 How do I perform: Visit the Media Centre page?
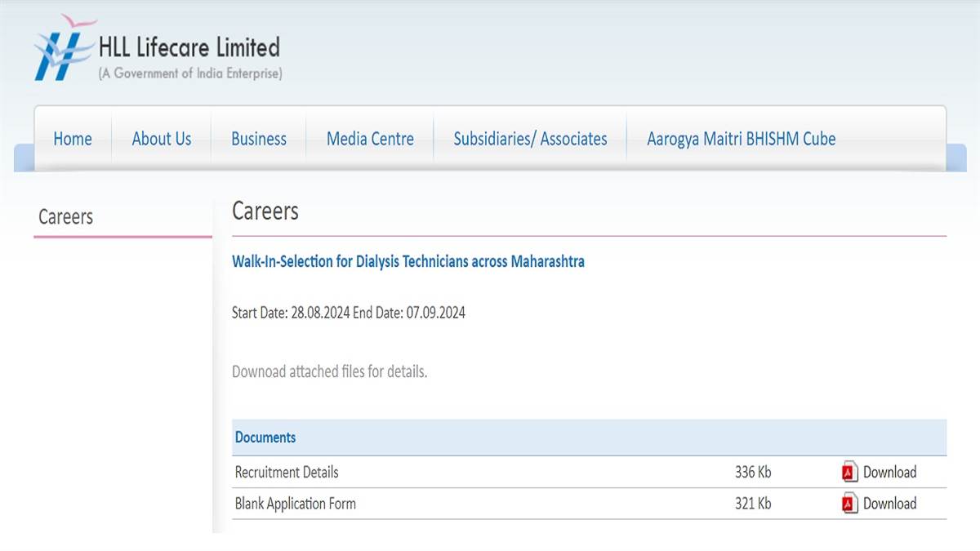click(x=369, y=139)
